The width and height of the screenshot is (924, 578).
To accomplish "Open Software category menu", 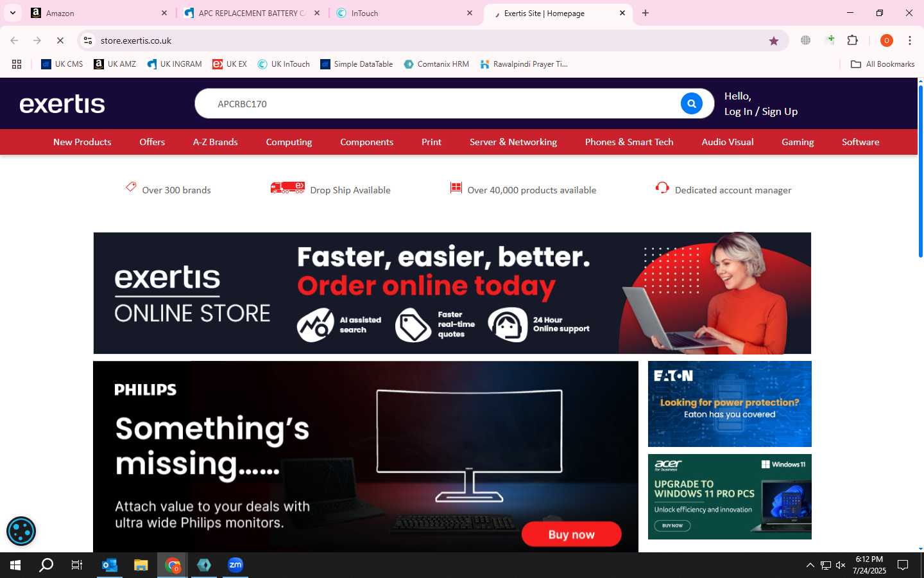I will coord(860,142).
